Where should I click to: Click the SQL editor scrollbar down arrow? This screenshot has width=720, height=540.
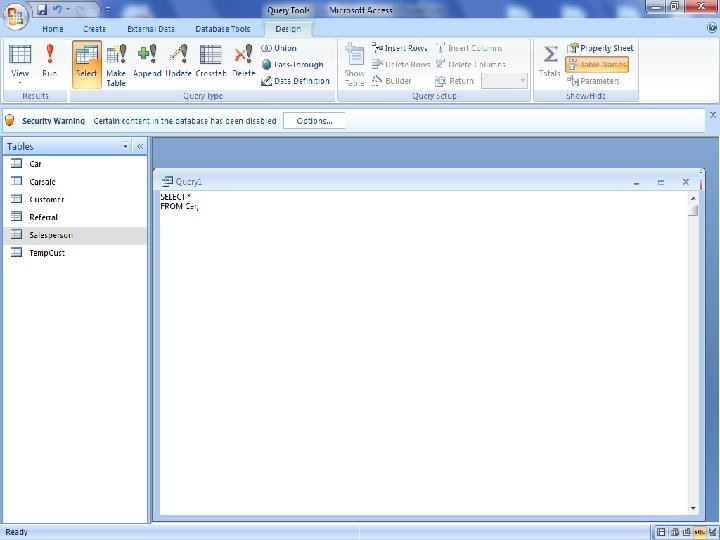(693, 508)
